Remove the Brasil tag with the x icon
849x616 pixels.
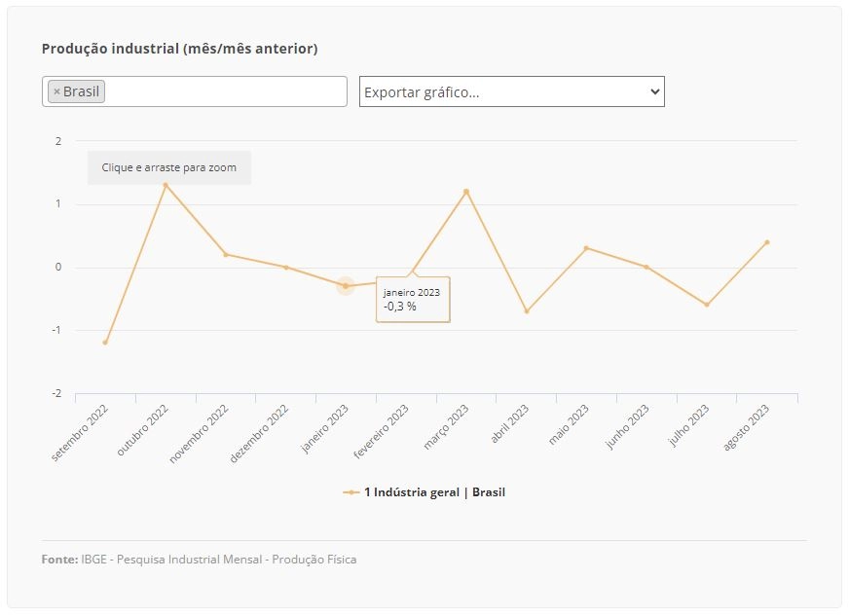point(56,91)
